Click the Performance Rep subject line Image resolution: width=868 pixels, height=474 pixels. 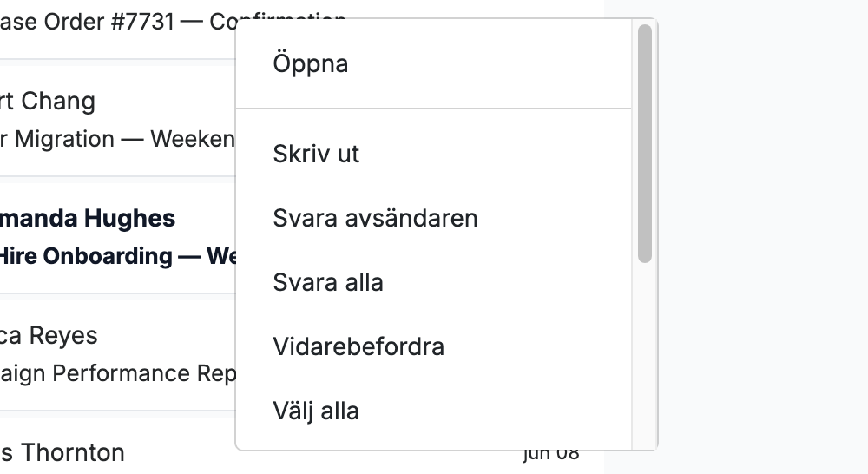point(117,373)
